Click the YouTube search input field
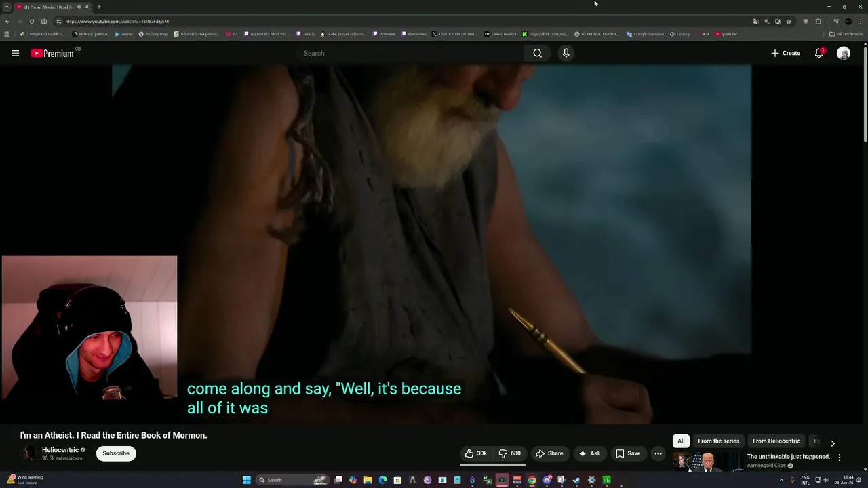This screenshot has height=488, width=868. click(410, 53)
